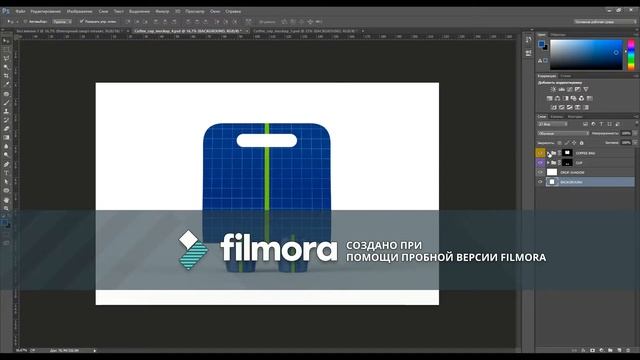Click the layer Opacity value field
This screenshot has height=360, width=640.
626,133
